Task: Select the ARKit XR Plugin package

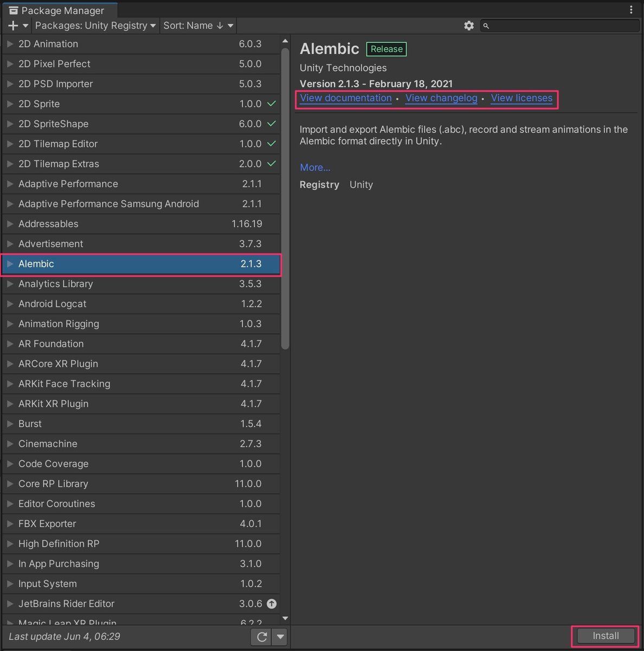Action: pos(141,404)
